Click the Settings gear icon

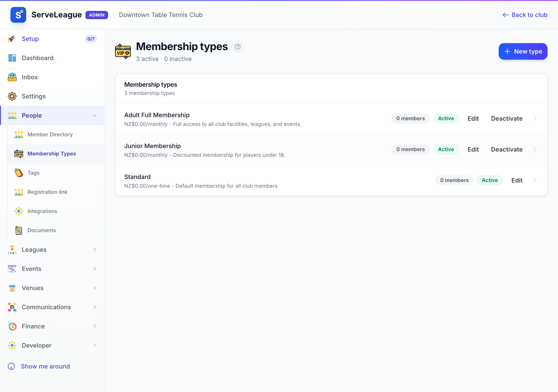tap(12, 96)
